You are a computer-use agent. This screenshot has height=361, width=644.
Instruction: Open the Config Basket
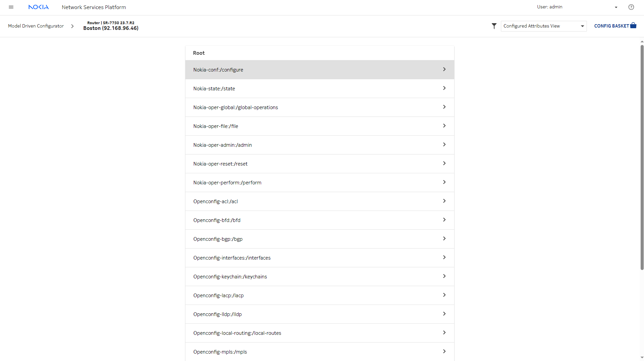click(x=615, y=26)
